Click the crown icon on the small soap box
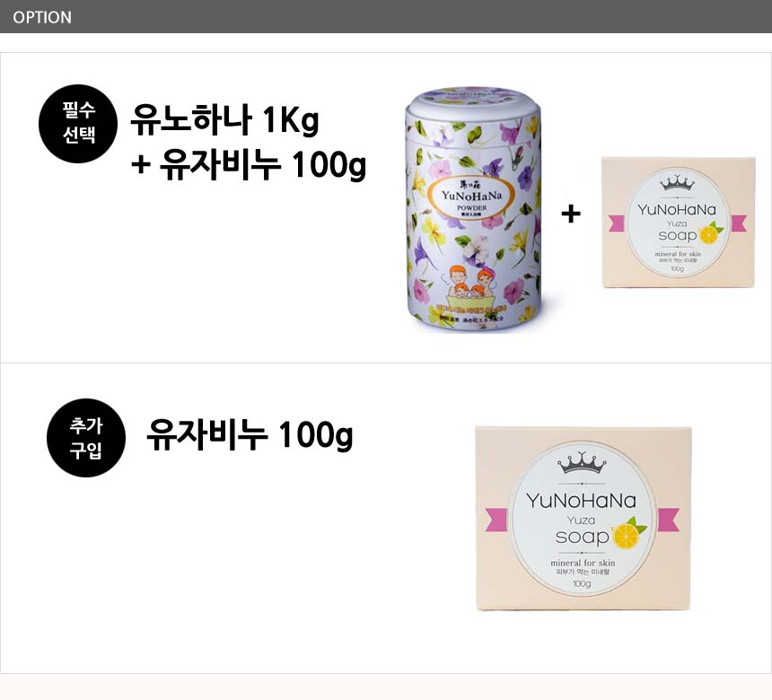The width and height of the screenshot is (772, 700). pos(678,183)
